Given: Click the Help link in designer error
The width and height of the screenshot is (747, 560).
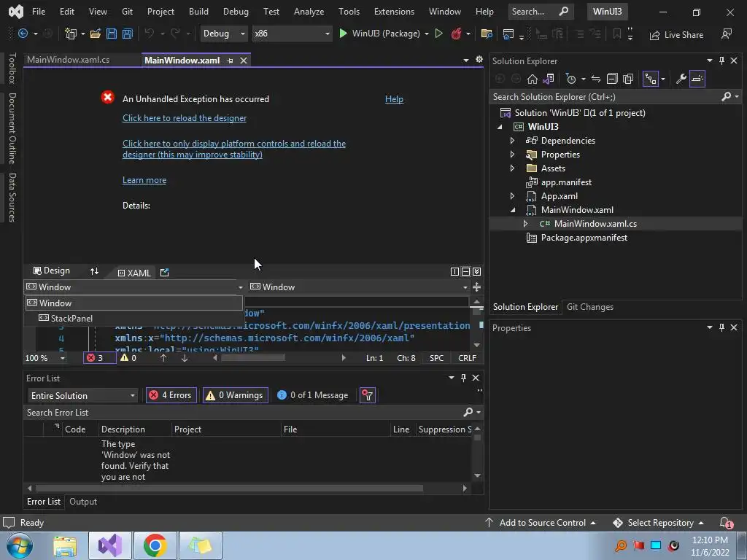Looking at the screenshot, I should click(394, 99).
